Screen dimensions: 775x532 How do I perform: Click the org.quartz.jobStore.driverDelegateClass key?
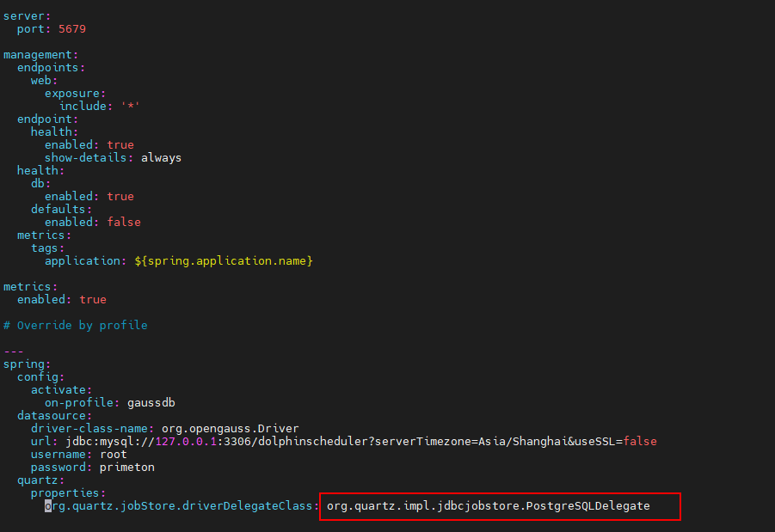click(x=181, y=506)
